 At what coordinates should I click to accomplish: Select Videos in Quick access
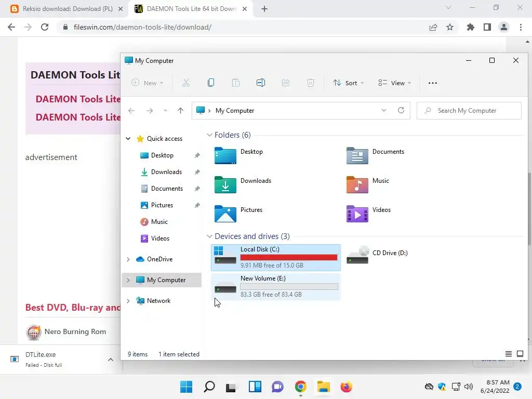point(160,238)
